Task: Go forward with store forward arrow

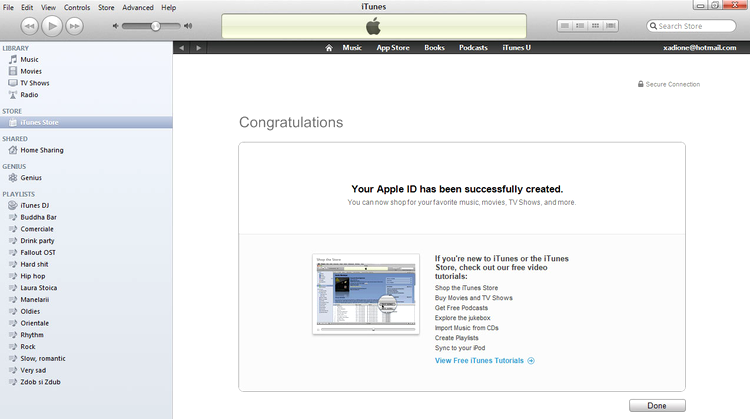Action: [x=199, y=48]
